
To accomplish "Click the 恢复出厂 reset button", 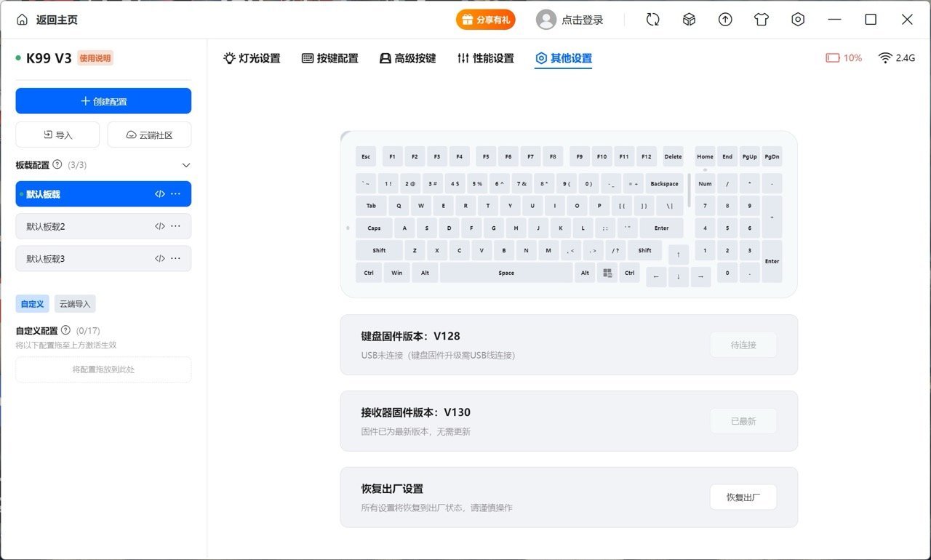I will 743,497.
